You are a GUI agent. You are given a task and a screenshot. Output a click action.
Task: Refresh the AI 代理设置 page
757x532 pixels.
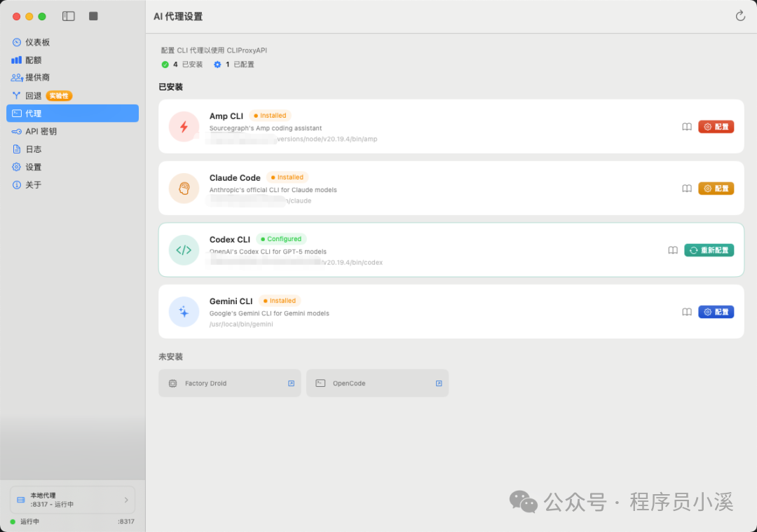click(740, 16)
